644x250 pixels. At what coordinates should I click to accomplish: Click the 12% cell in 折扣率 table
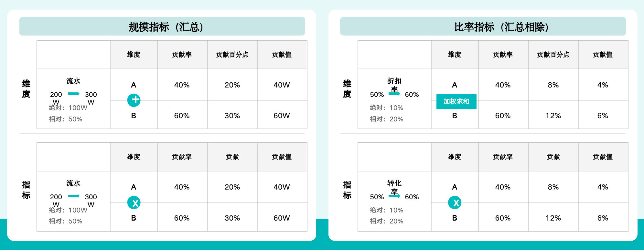pyautogui.click(x=553, y=116)
